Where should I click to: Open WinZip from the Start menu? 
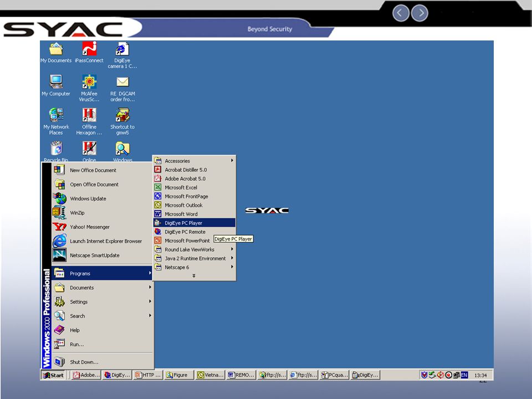point(102,213)
